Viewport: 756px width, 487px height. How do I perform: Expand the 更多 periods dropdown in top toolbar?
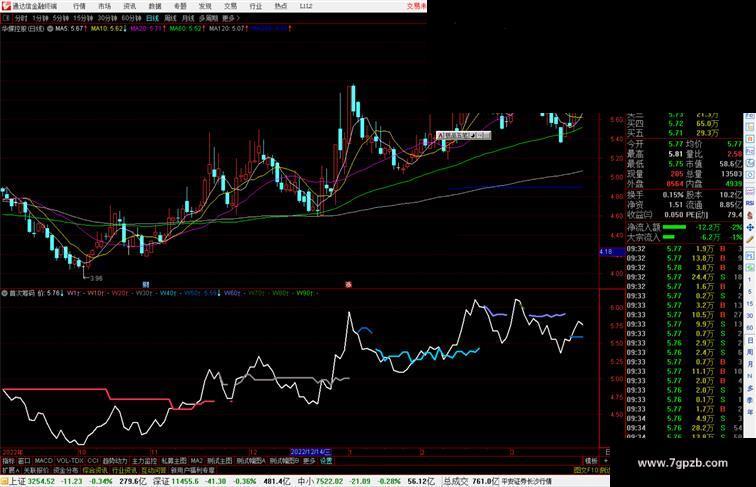230,18
